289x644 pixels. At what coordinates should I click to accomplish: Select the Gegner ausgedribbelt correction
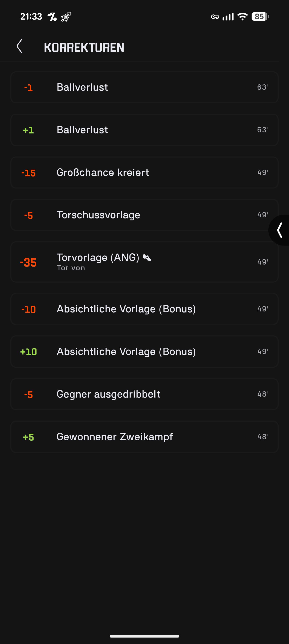tap(144, 394)
